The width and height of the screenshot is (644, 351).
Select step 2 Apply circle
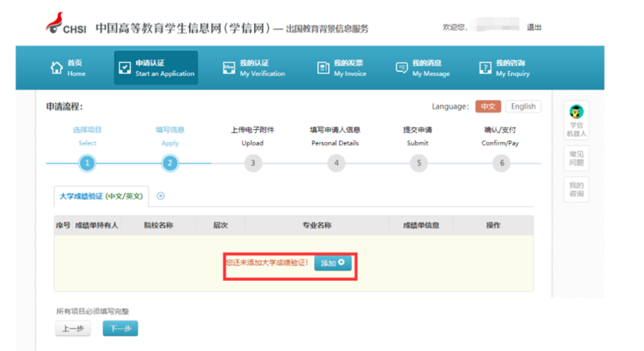pyautogui.click(x=170, y=163)
